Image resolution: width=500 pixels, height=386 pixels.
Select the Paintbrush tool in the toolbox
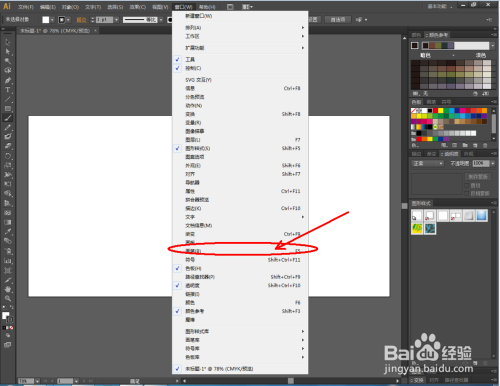click(8, 118)
